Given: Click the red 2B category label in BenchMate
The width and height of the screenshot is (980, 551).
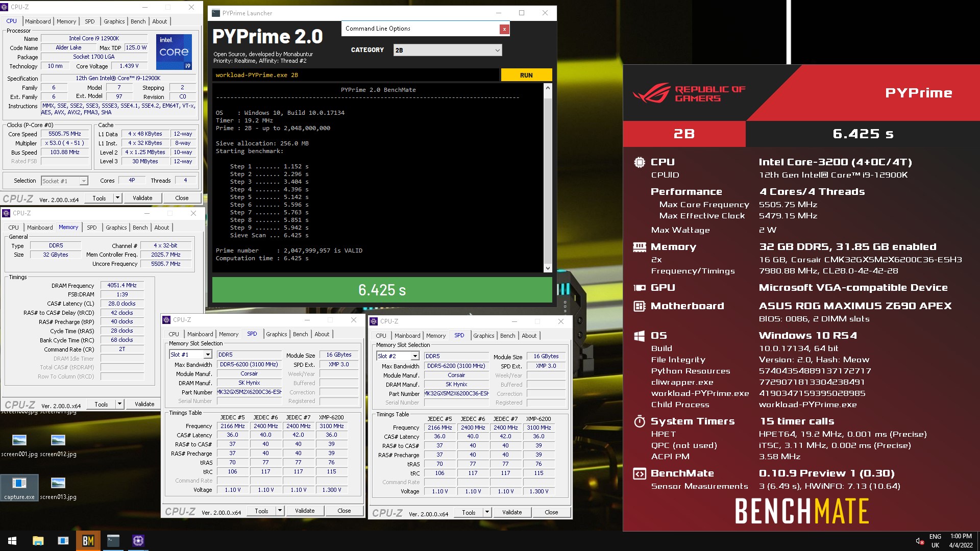Looking at the screenshot, I should (684, 134).
